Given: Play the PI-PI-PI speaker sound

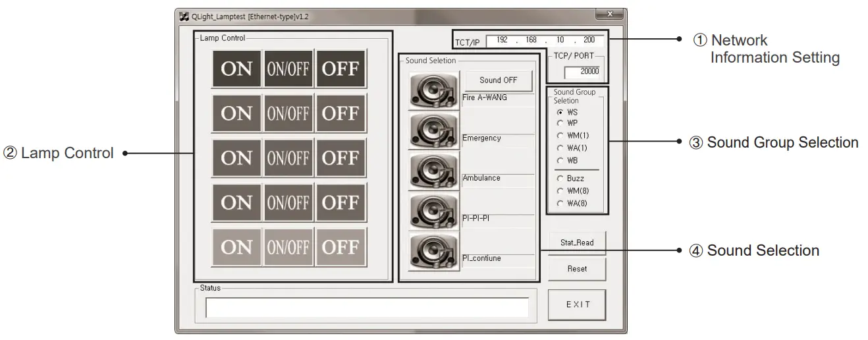Looking at the screenshot, I should point(435,211).
